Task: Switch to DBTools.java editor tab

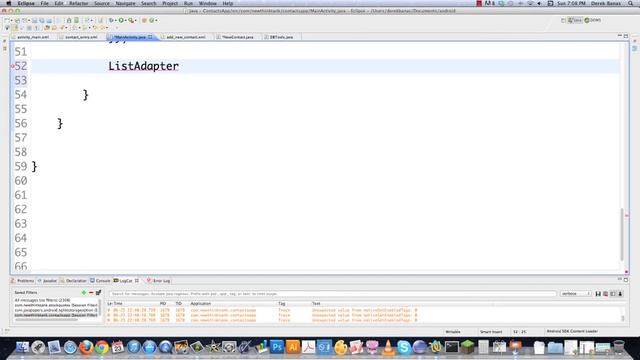Action: [x=281, y=37]
